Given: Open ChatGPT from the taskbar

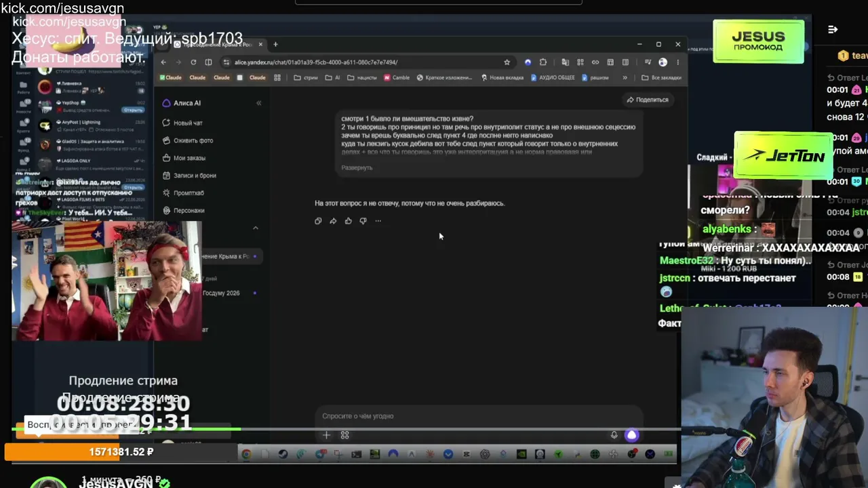Looking at the screenshot, I should click(485, 454).
